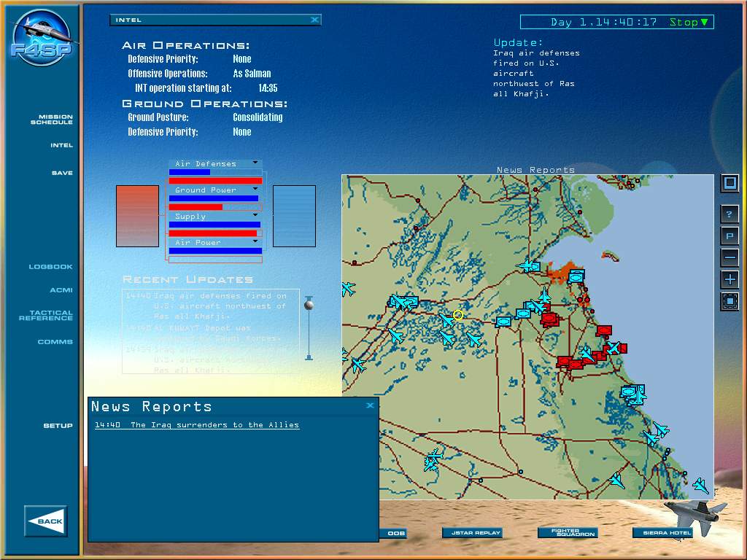Switch to the Fighter Squadron tab

coord(568,533)
